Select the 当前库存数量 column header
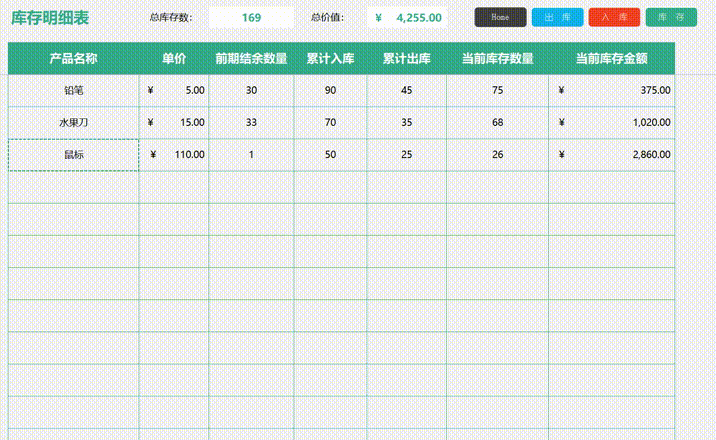Image resolution: width=716 pixels, height=440 pixels. pyautogui.click(x=497, y=58)
